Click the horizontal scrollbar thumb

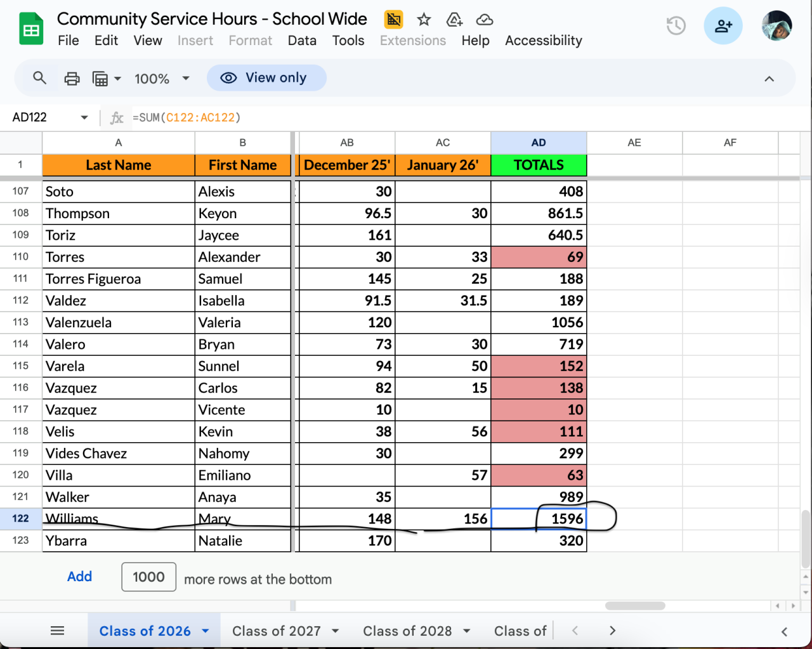click(634, 606)
